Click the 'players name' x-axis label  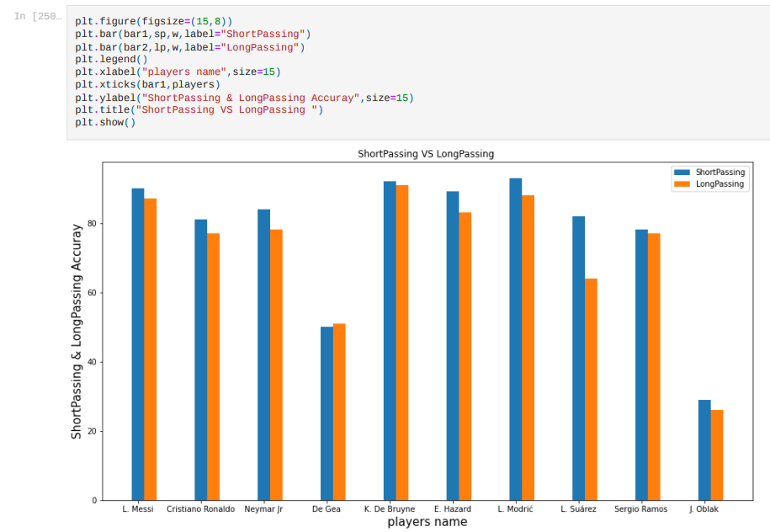427,522
